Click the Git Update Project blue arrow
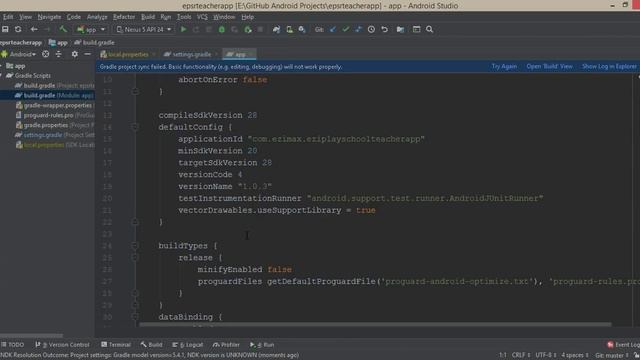 coord(333,29)
